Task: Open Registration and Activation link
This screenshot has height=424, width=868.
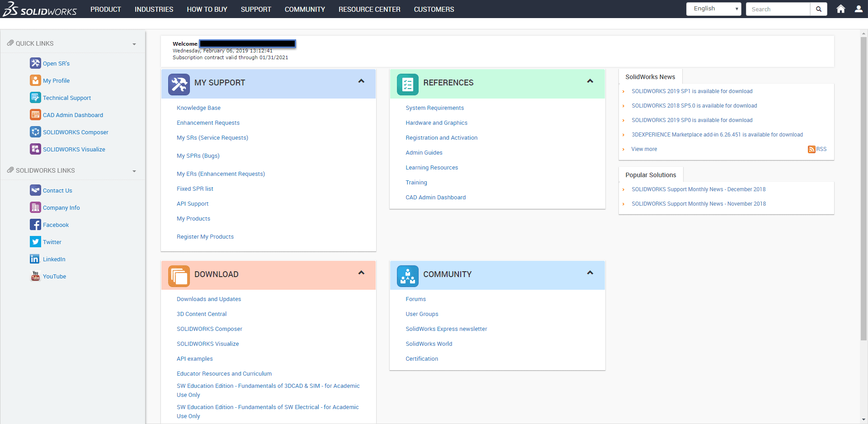Action: pyautogui.click(x=441, y=138)
